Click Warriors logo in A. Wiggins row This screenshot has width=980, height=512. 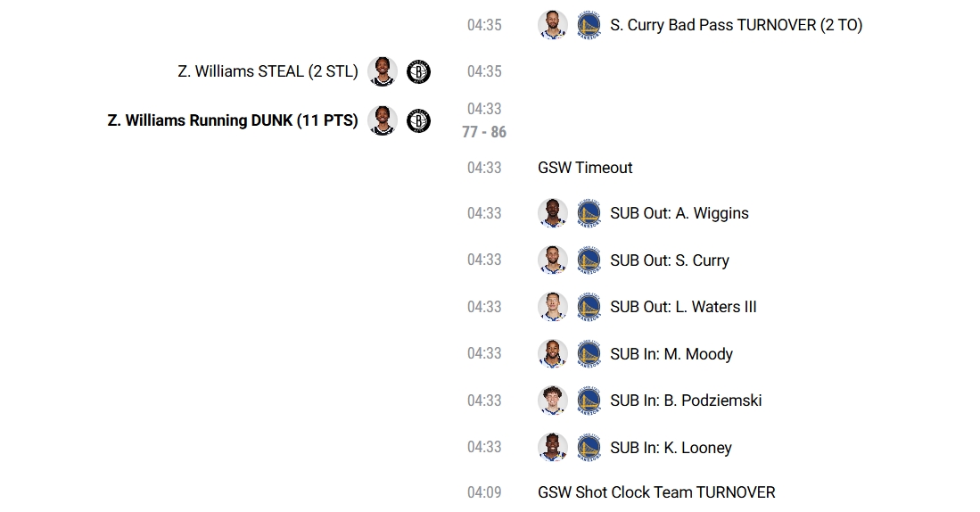(589, 213)
